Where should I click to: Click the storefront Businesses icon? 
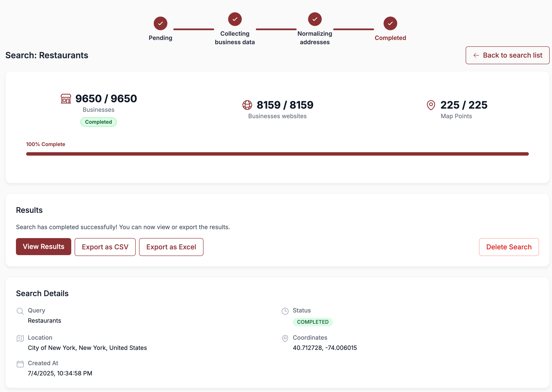[66, 98]
